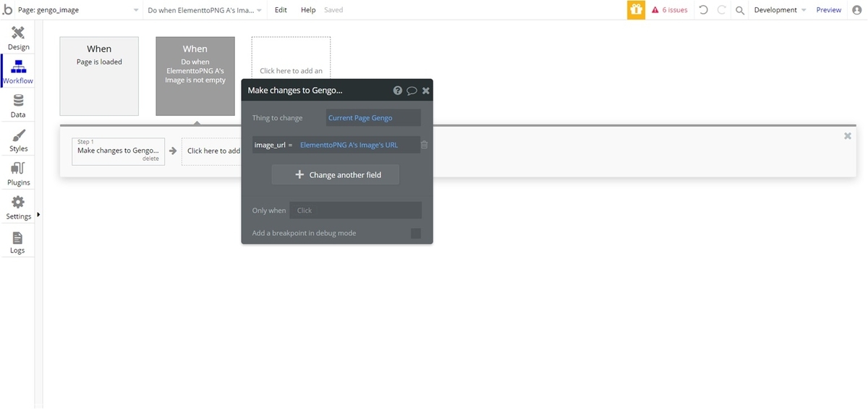Open the Styles tab with brush icon
The width and height of the screenshot is (868, 409).
click(x=18, y=140)
